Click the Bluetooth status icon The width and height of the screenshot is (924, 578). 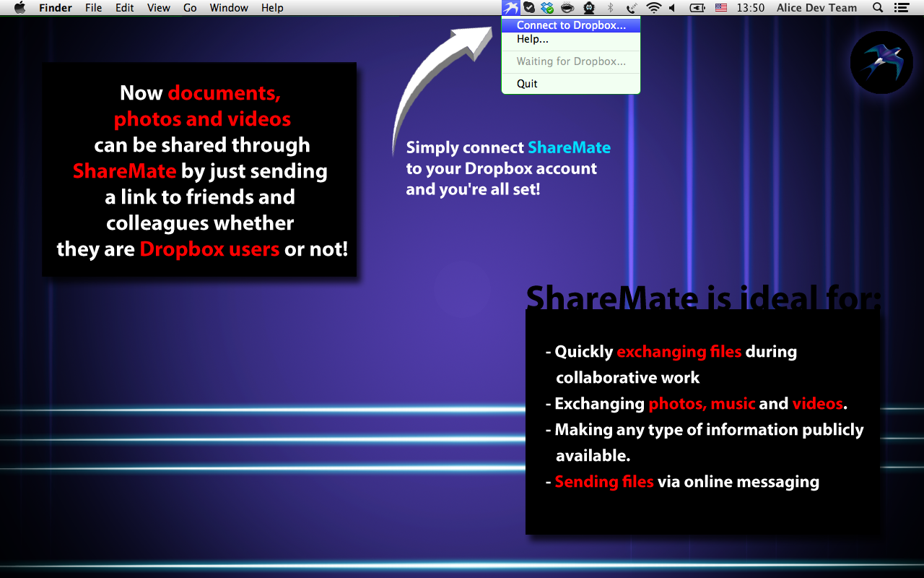(610, 8)
